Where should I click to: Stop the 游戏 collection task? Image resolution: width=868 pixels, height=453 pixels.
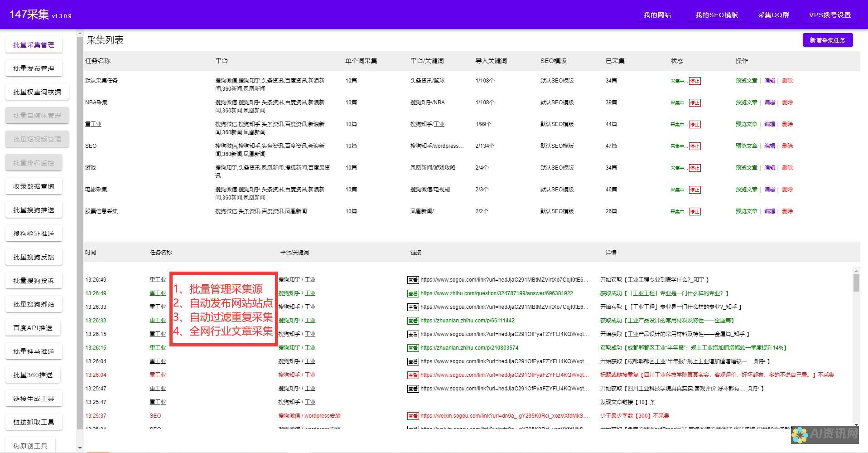pos(694,168)
